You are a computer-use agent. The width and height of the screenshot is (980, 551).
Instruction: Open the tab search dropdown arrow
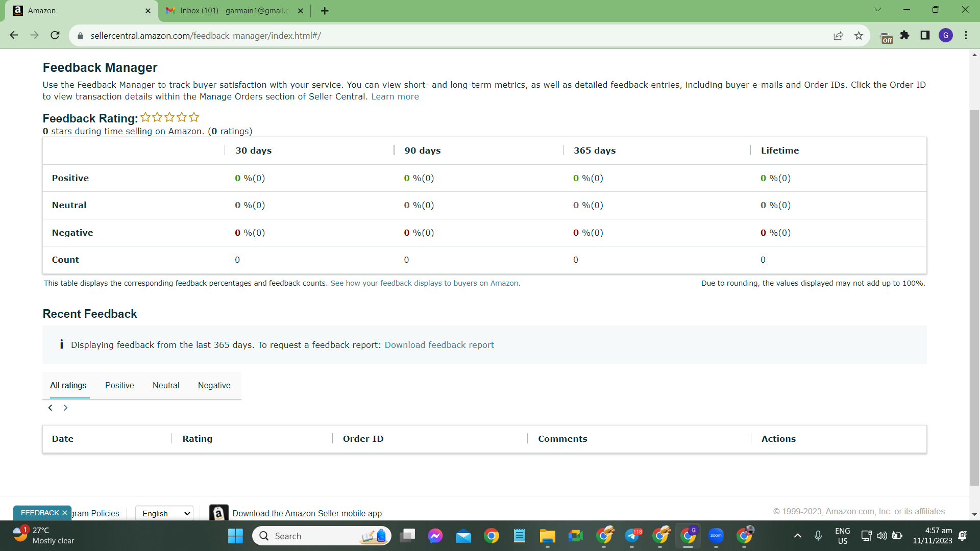pos(877,10)
